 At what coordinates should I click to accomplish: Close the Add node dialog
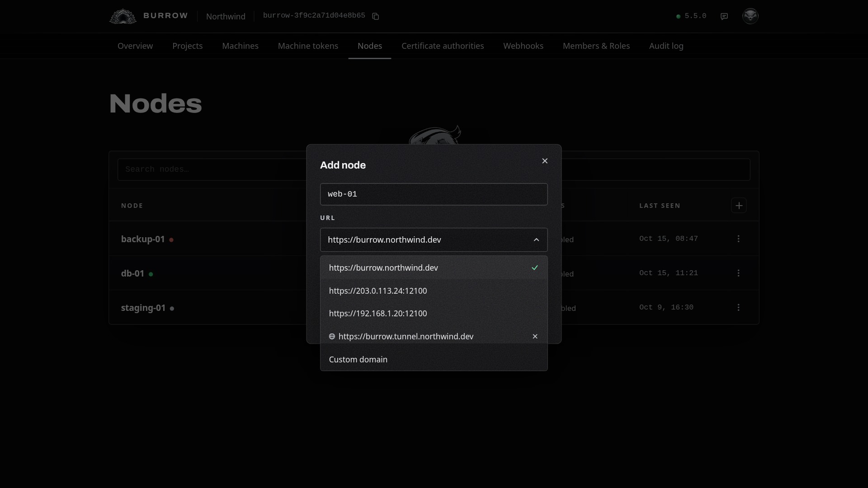(545, 161)
